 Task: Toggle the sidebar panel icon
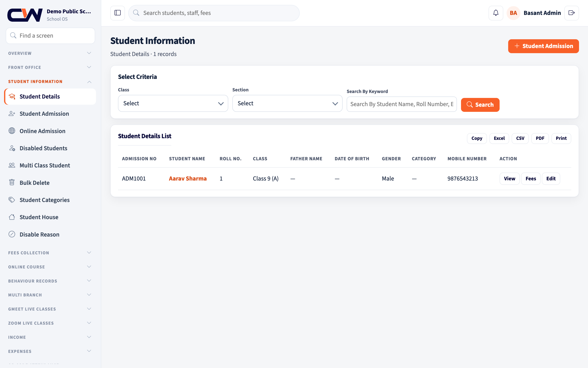click(x=118, y=13)
